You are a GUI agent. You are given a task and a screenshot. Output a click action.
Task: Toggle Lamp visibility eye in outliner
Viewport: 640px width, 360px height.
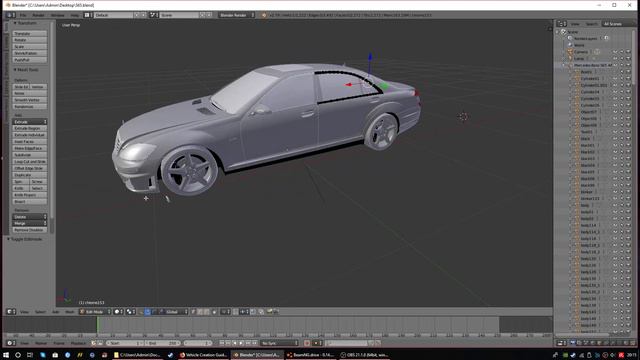615,58
